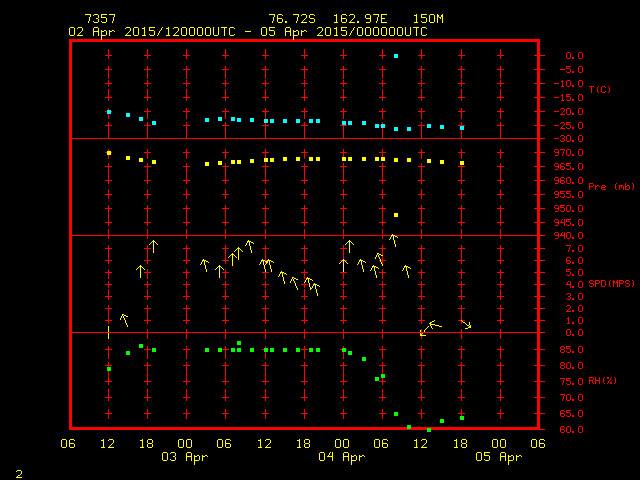Select the first cyan temperature marker at 12 UTC
The image size is (640, 480).
click(109, 112)
